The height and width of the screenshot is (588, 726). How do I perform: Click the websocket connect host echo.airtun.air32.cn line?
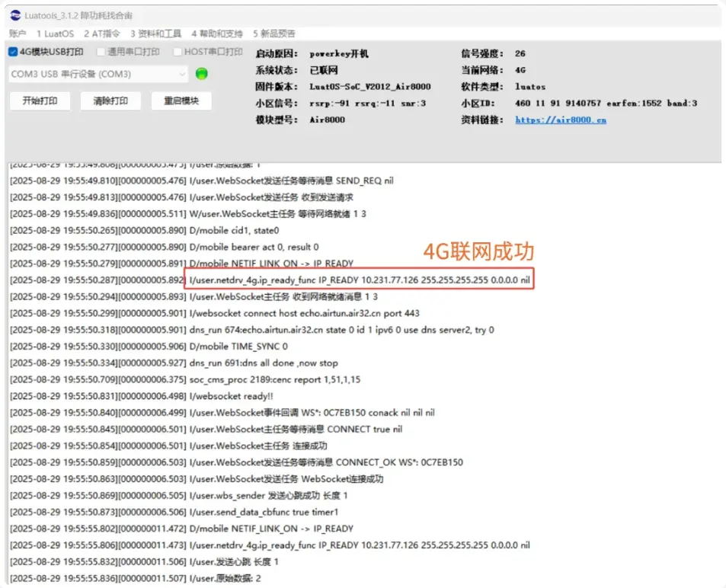pyautogui.click(x=215, y=314)
